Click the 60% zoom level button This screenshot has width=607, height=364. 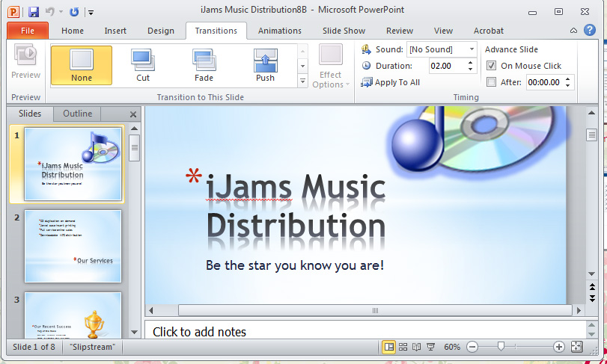452,347
